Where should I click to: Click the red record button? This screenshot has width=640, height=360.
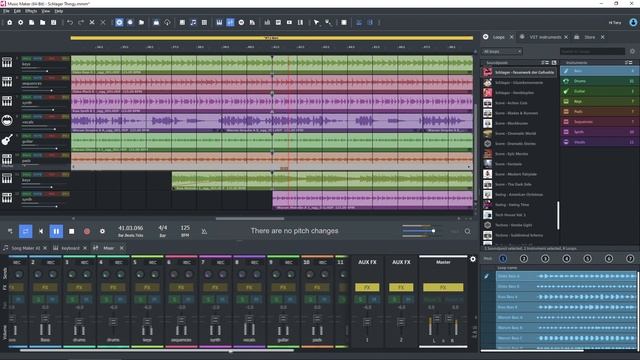pyautogui.click(x=87, y=231)
